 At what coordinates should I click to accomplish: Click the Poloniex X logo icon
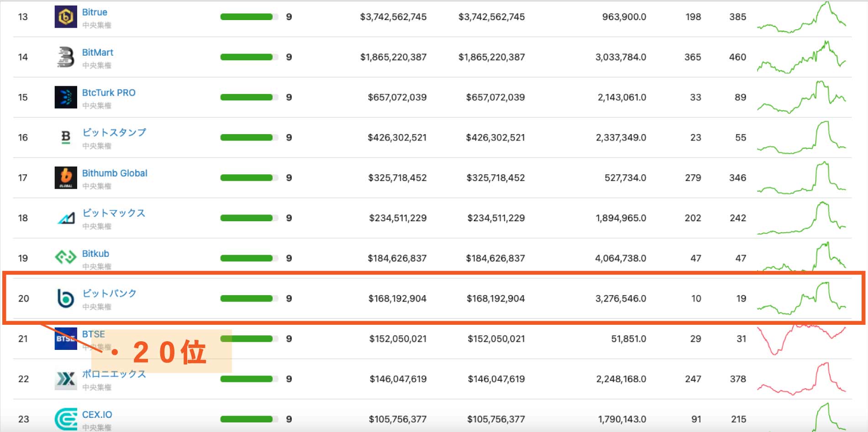click(66, 379)
